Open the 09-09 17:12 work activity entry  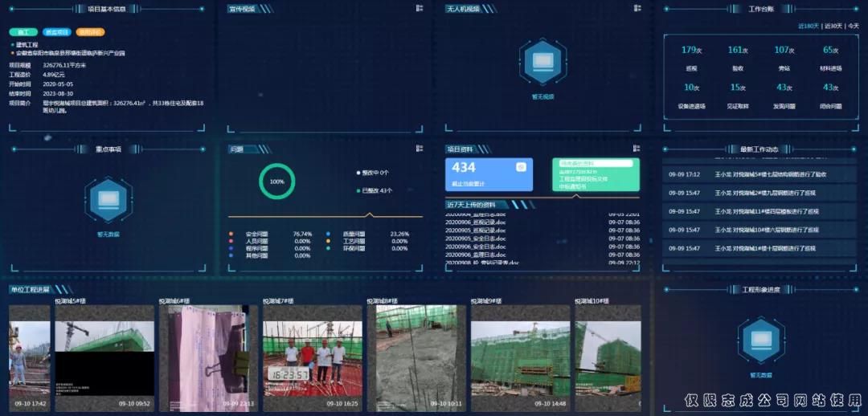tap(759, 174)
